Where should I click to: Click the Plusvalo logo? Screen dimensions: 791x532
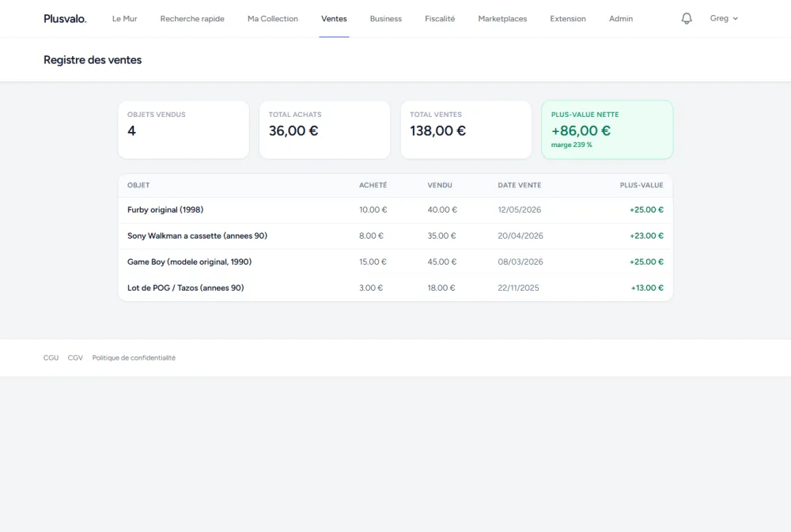(65, 19)
